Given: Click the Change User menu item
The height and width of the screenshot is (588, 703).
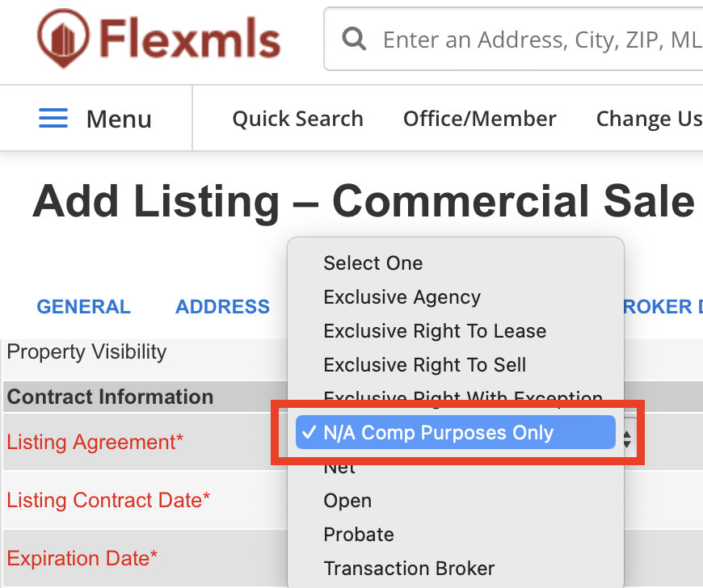Looking at the screenshot, I should (x=648, y=119).
